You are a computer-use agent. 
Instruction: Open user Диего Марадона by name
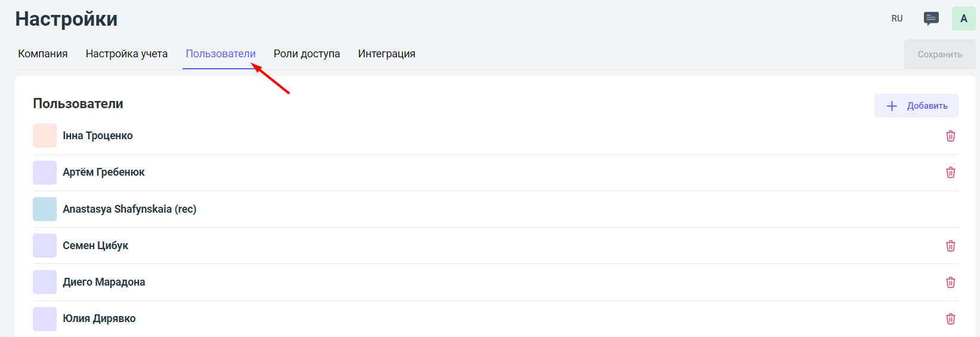coord(104,282)
